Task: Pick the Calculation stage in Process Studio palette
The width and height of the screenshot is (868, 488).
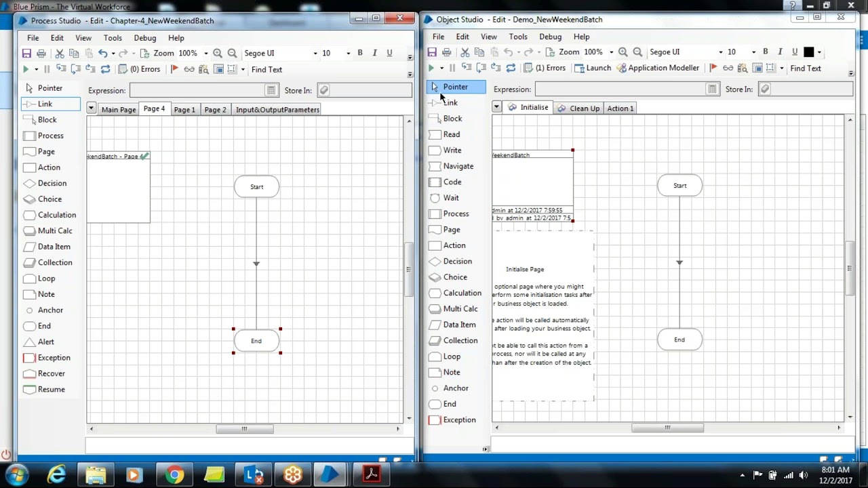Action: (50, 215)
